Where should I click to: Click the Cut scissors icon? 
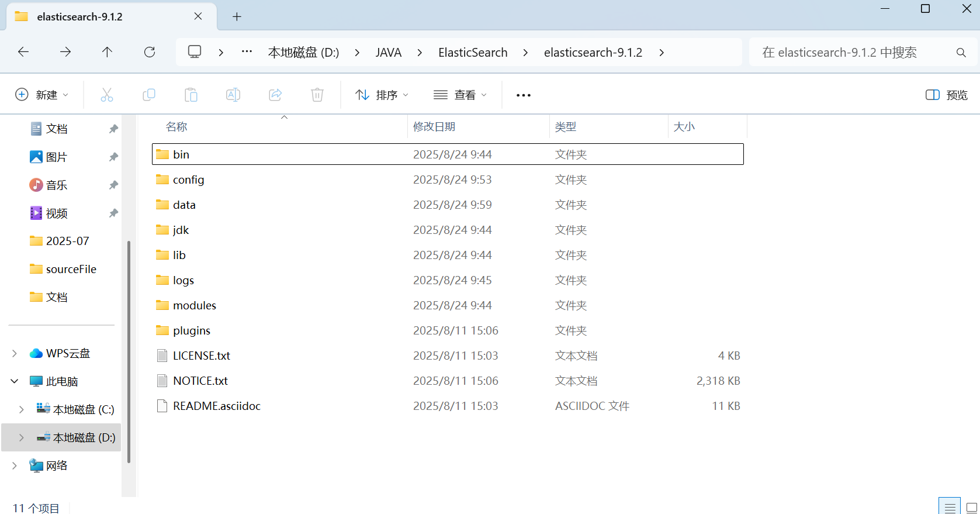pos(107,95)
